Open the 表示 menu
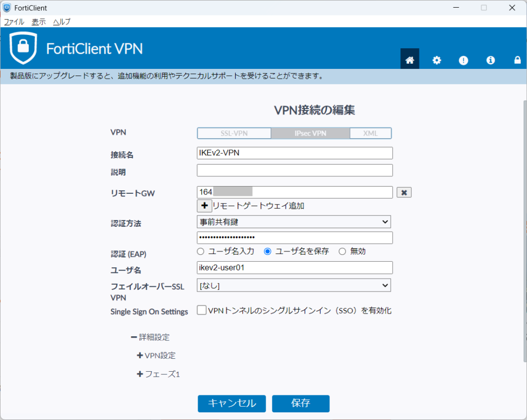 click(39, 22)
